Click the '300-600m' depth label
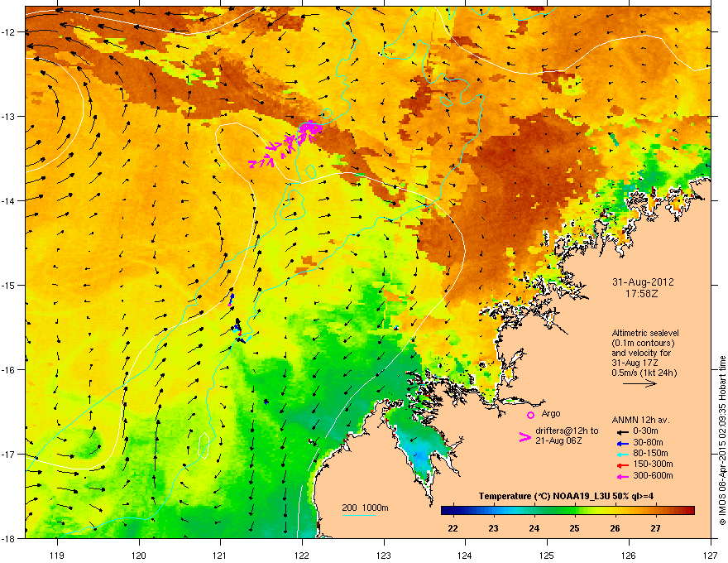This screenshot has height=563, width=728. coord(653,475)
